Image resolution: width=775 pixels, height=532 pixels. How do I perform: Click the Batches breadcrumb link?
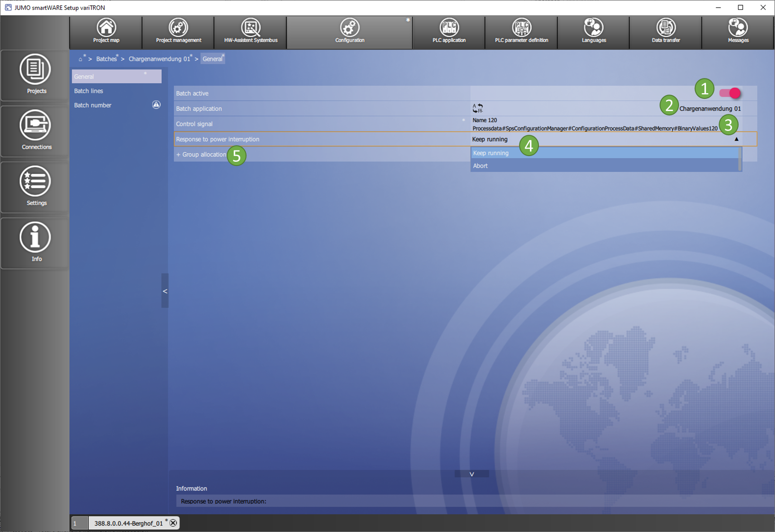[106, 59]
